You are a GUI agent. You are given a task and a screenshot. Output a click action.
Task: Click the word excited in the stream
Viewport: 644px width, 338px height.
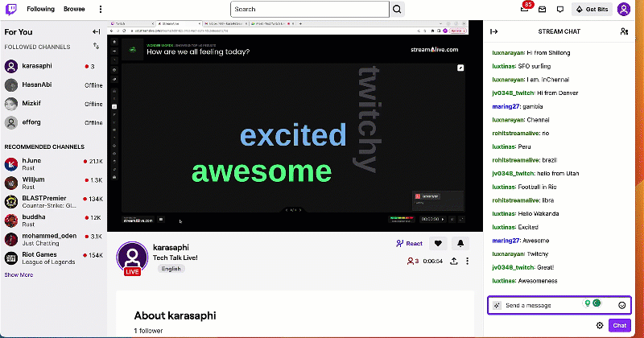[293, 135]
